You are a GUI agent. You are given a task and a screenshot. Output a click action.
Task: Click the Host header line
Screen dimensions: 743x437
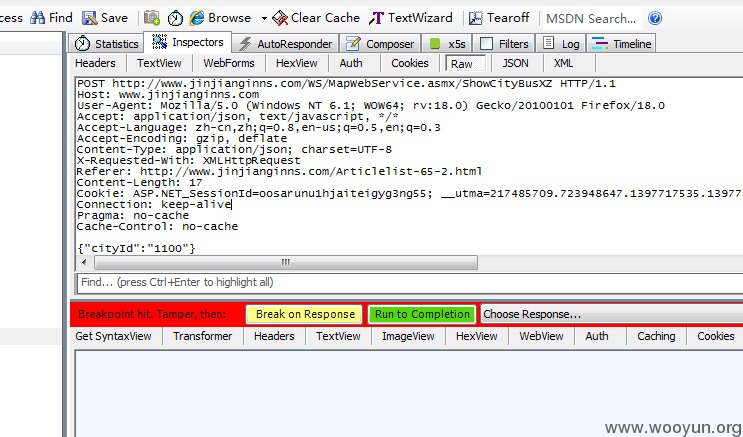point(168,95)
